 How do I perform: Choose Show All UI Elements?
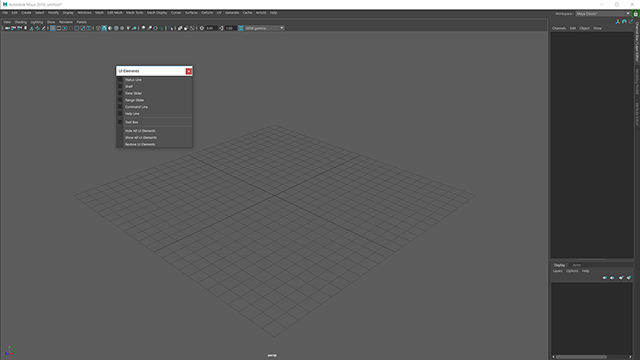[x=141, y=138]
